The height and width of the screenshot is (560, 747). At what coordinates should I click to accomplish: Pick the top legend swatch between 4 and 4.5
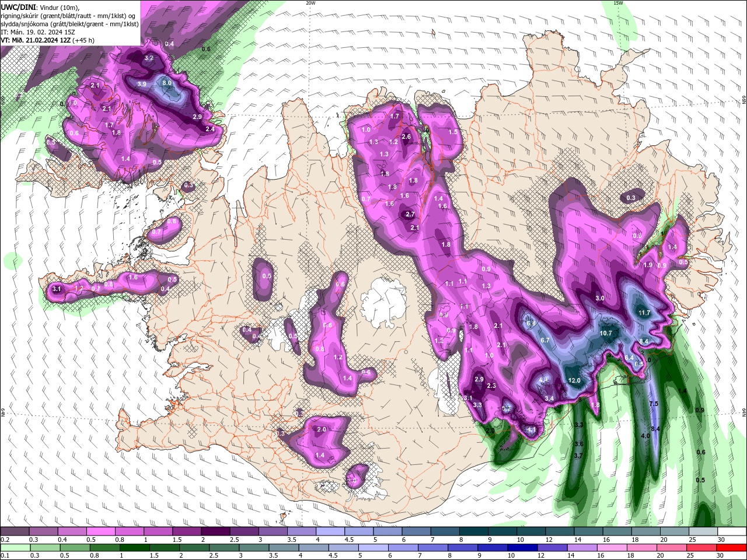[x=330, y=531]
